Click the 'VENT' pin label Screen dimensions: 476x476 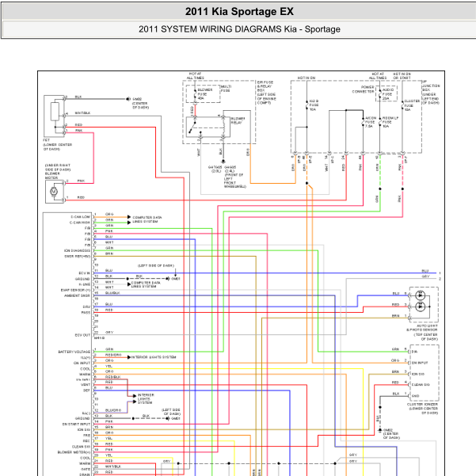click(86, 385)
